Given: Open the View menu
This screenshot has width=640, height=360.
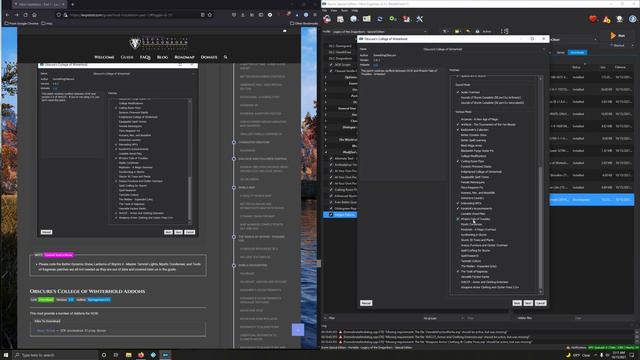Looking at the screenshot, I should 334,10.
